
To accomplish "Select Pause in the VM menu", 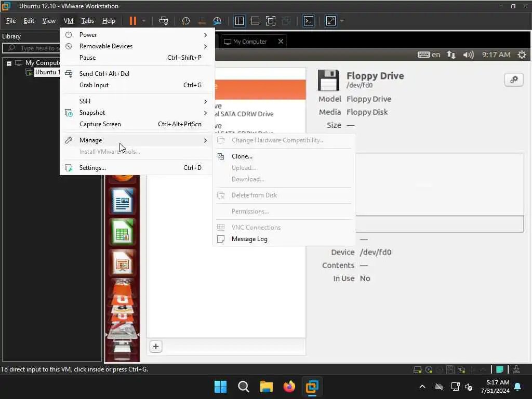I will pyautogui.click(x=137, y=58).
